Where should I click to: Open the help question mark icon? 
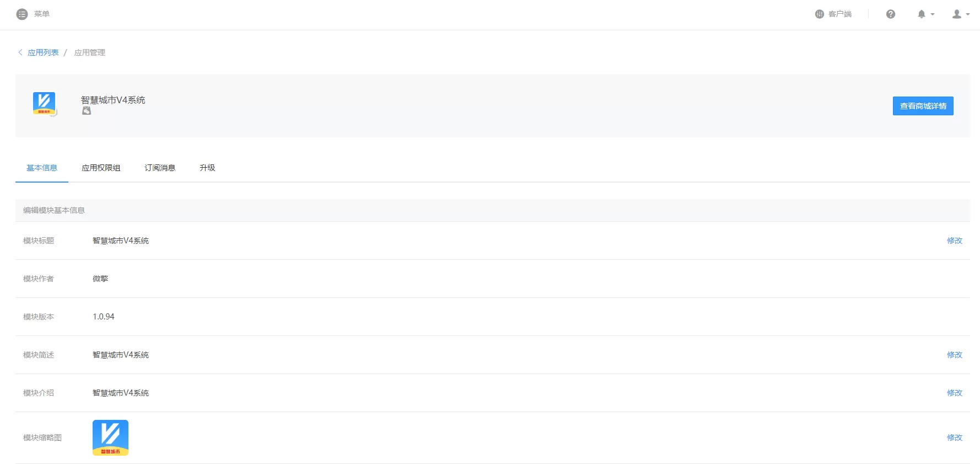coord(891,14)
